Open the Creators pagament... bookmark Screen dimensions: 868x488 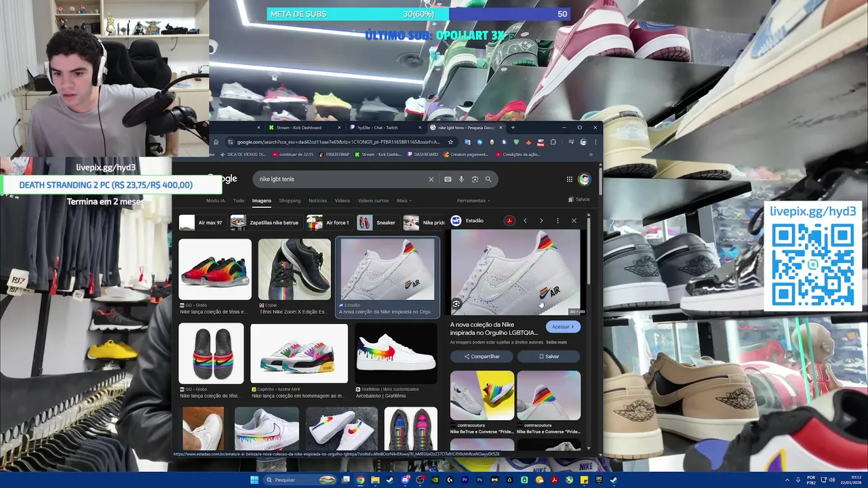[x=467, y=155]
